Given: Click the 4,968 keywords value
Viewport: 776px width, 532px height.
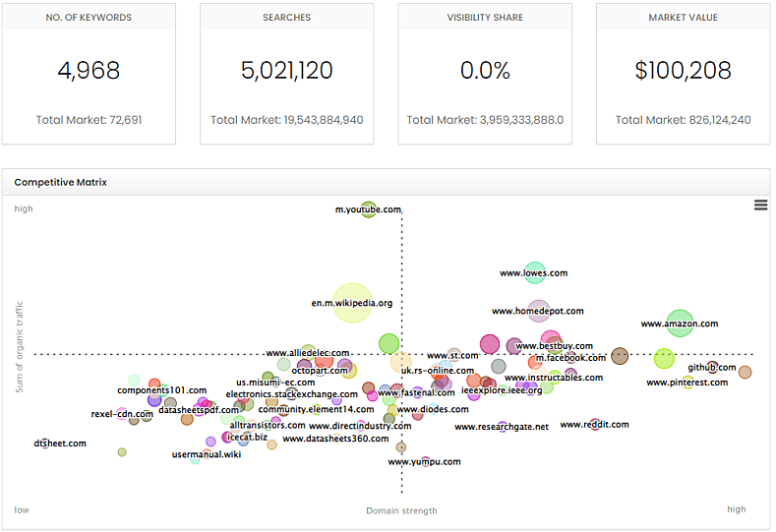Looking at the screenshot, I should (x=89, y=70).
